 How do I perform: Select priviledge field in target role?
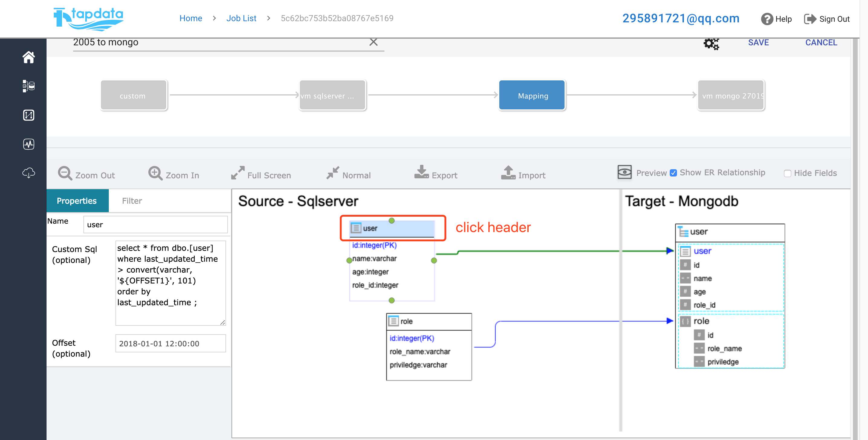pyautogui.click(x=723, y=362)
